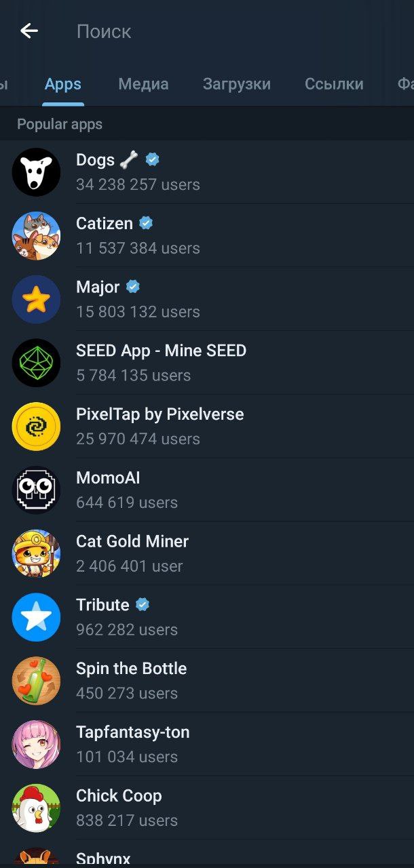Open the PixelTap yellow spiral icon
This screenshot has width=414, height=868.
(36, 427)
